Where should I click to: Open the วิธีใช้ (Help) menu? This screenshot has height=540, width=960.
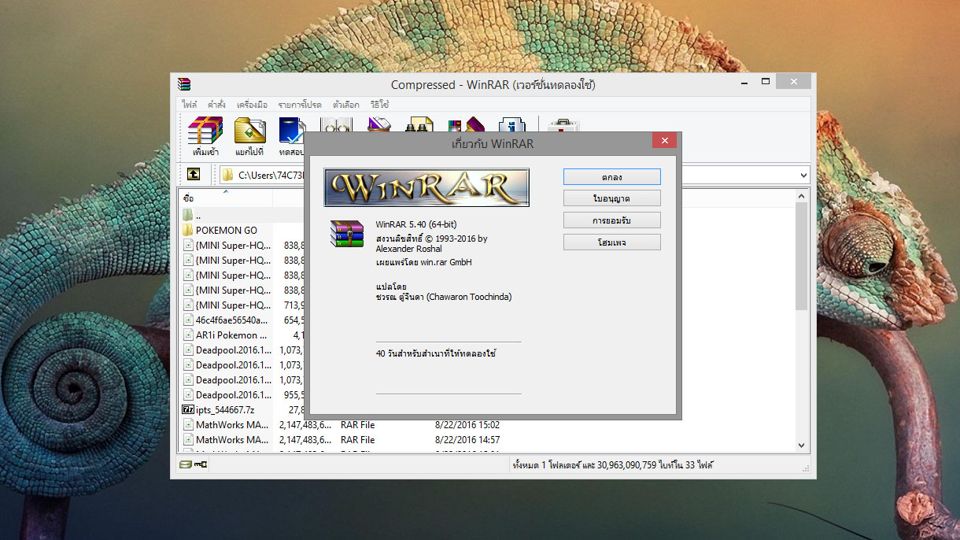[380, 105]
